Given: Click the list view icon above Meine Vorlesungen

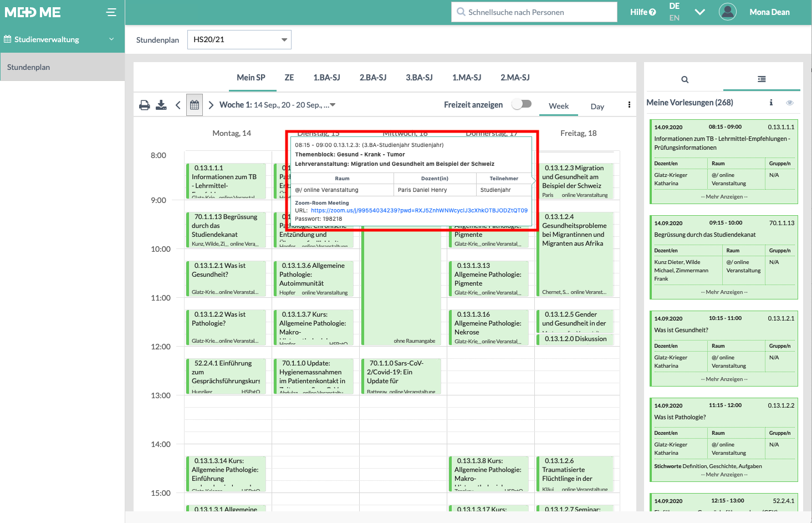Looking at the screenshot, I should pos(762,79).
